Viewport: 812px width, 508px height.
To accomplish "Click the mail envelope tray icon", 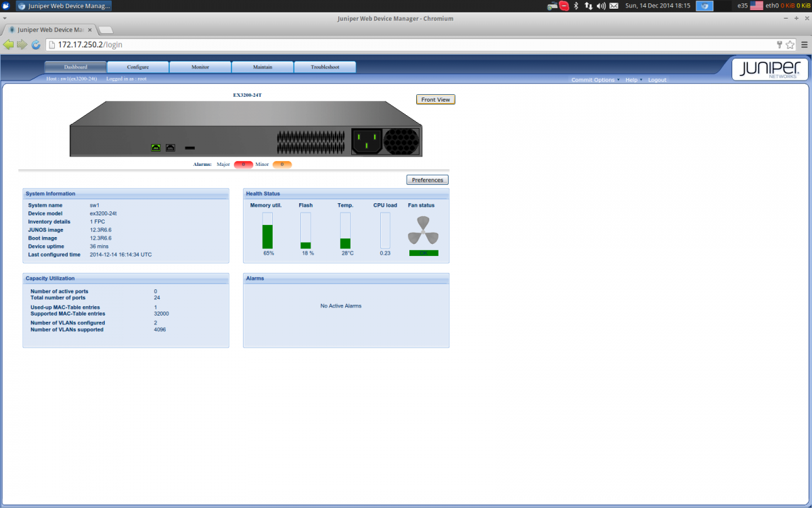I will point(614,5).
